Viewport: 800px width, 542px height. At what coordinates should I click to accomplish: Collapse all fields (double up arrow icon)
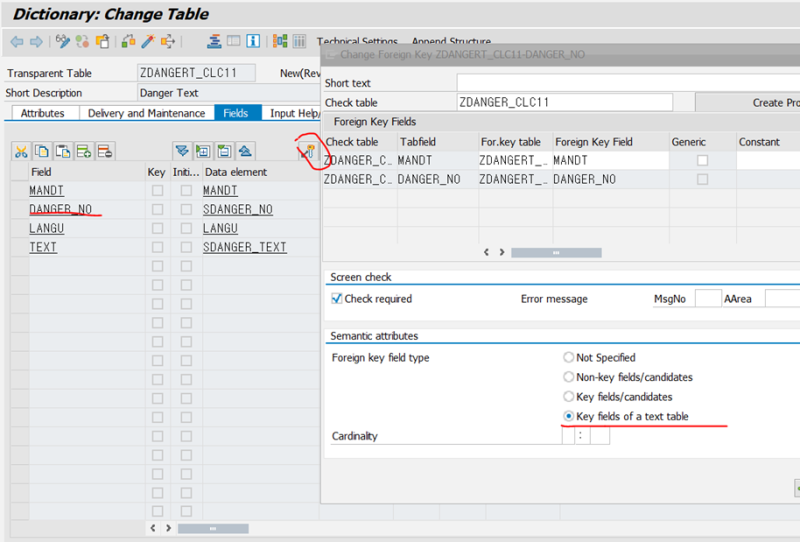(245, 151)
